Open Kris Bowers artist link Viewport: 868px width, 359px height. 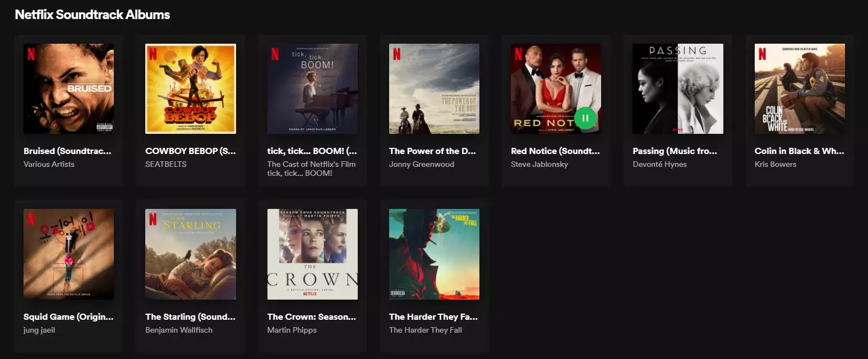pyautogui.click(x=775, y=164)
